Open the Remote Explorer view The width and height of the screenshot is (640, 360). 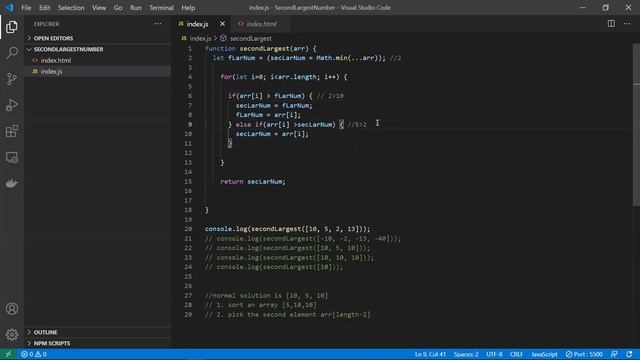click(x=12, y=157)
